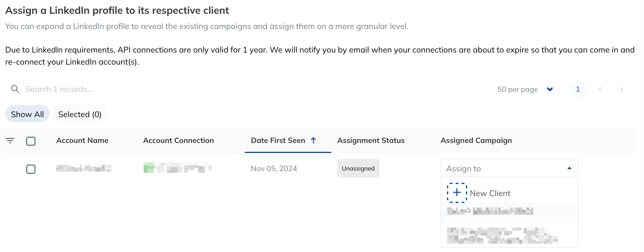
Task: Go to previous page arrow
Action: (x=600, y=89)
